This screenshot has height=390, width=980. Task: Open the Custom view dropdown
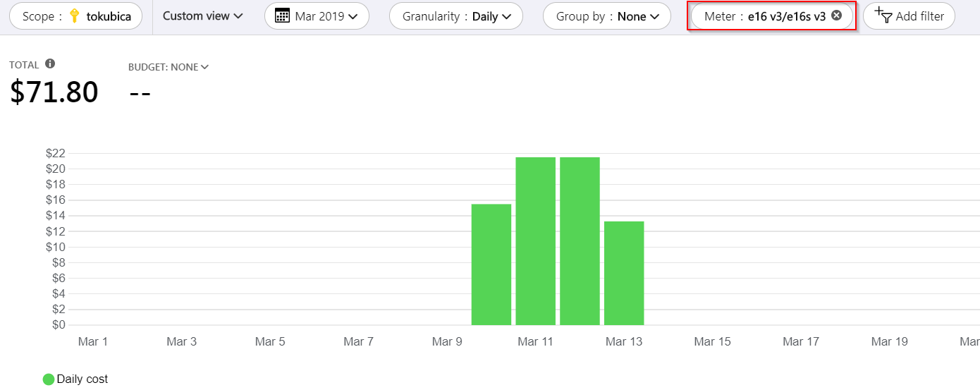click(203, 16)
